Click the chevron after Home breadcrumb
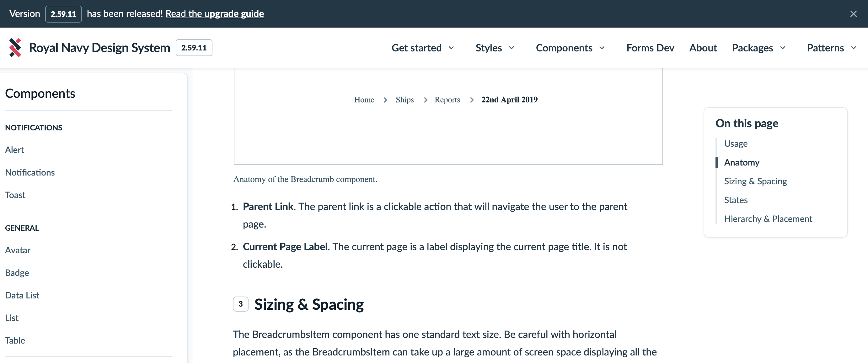Image resolution: width=868 pixels, height=363 pixels. (385, 100)
